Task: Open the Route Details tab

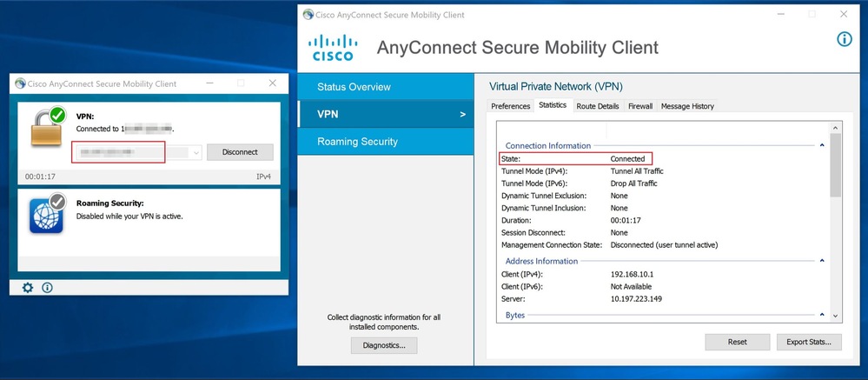Action: tap(597, 106)
